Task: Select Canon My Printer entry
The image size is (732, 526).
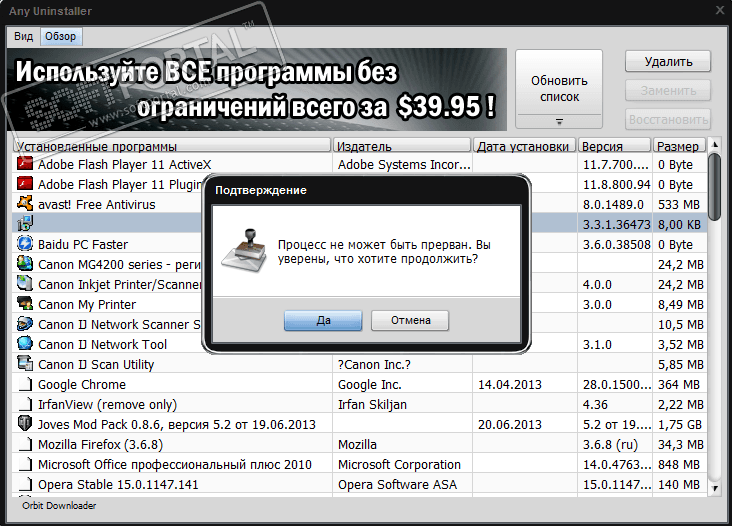Action: [x=87, y=304]
